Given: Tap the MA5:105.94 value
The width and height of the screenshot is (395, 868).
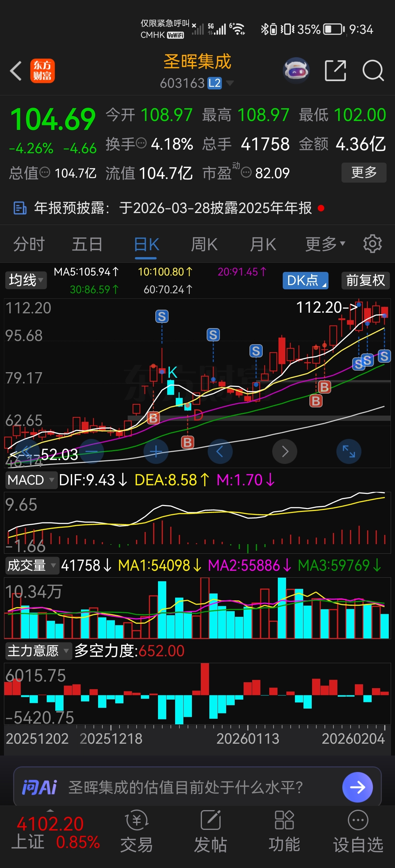Looking at the screenshot, I should (86, 272).
